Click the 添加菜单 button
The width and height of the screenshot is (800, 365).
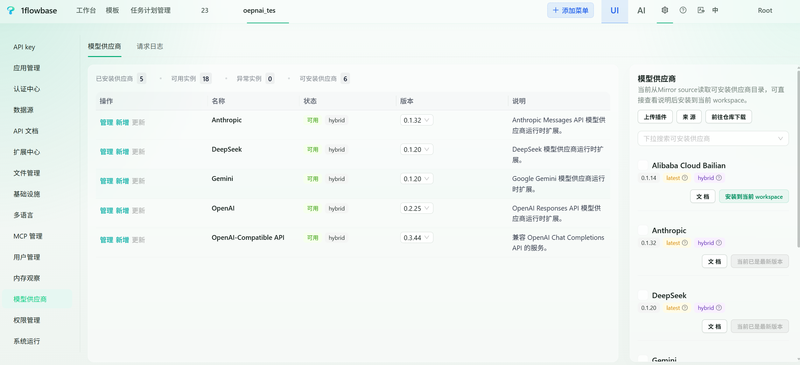(570, 10)
